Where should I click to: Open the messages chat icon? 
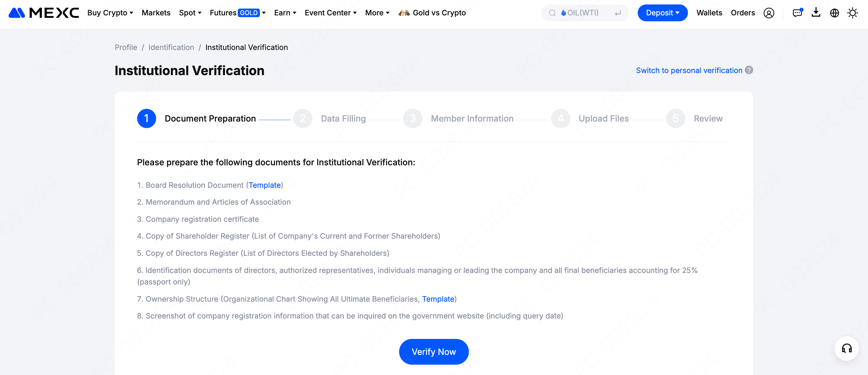(797, 13)
